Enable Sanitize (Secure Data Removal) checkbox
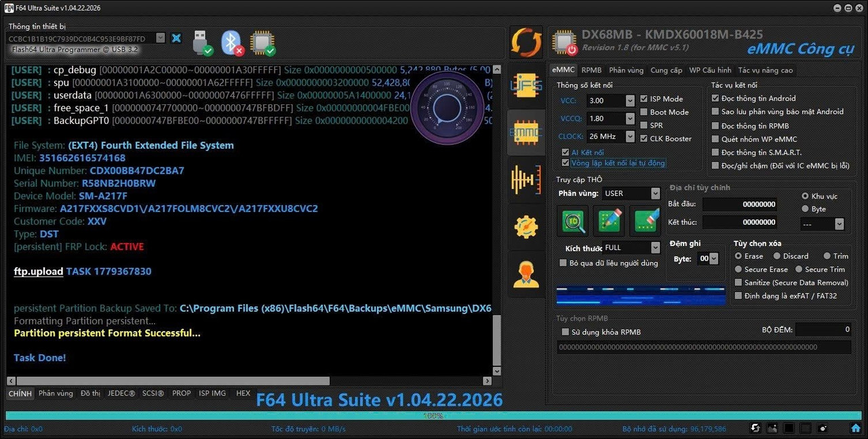 click(738, 283)
